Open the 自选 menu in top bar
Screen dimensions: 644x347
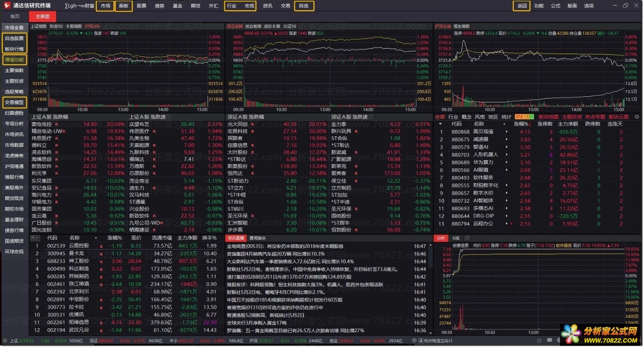(x=304, y=6)
